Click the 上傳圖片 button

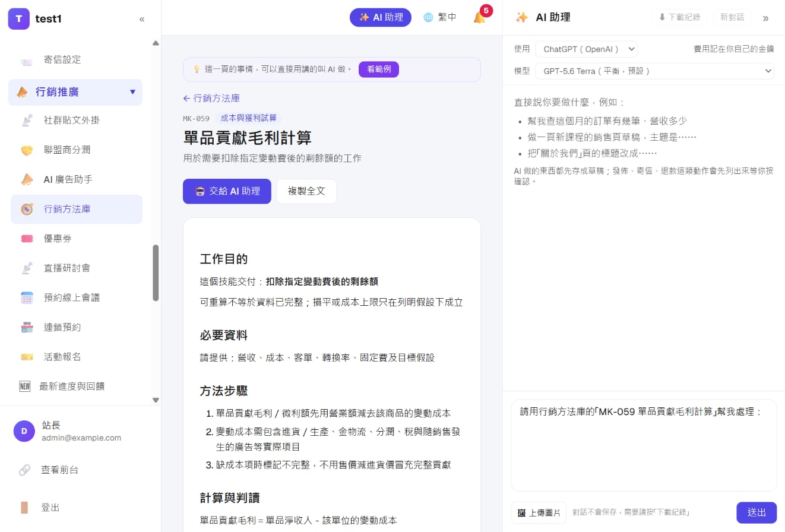[x=539, y=512]
